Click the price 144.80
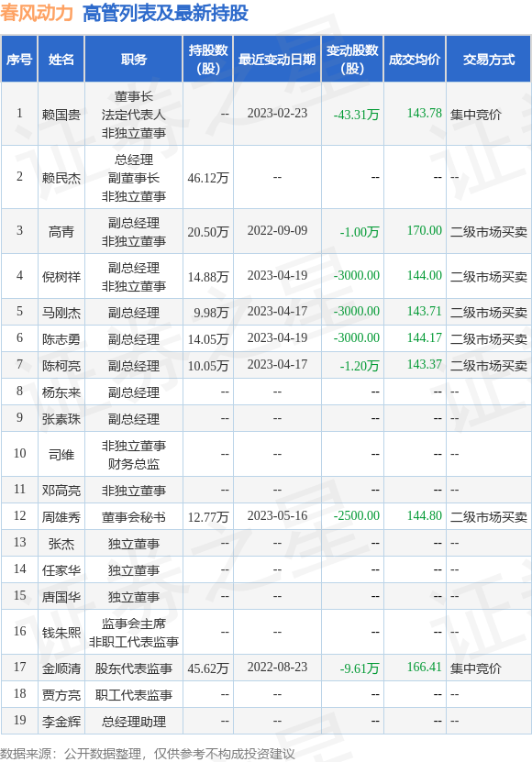This screenshot has height=762, width=532. [x=424, y=515]
